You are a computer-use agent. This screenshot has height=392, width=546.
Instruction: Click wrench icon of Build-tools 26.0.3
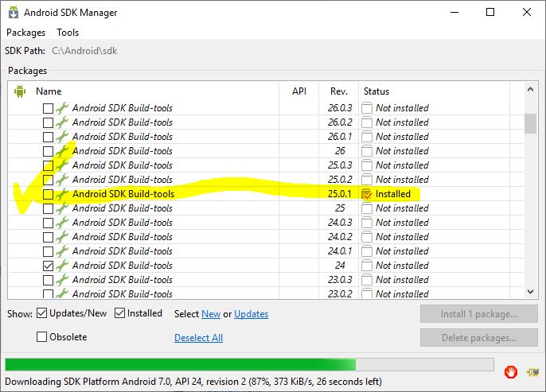[x=62, y=108]
